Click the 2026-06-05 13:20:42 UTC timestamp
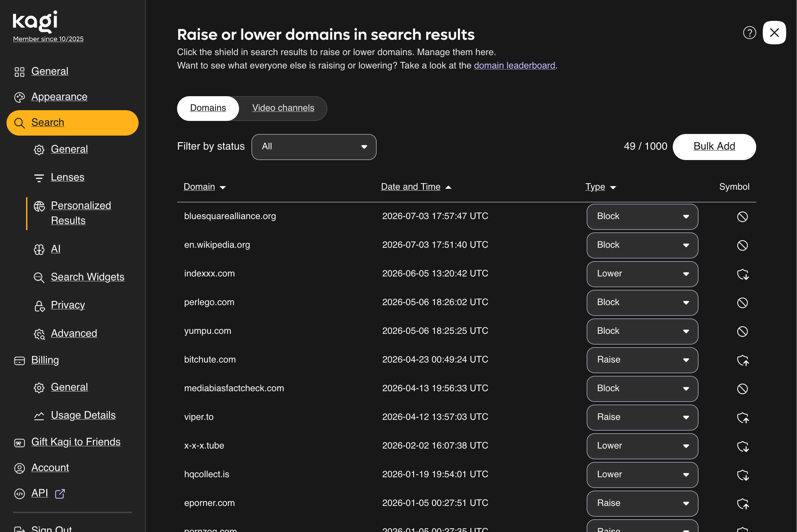 (x=435, y=273)
